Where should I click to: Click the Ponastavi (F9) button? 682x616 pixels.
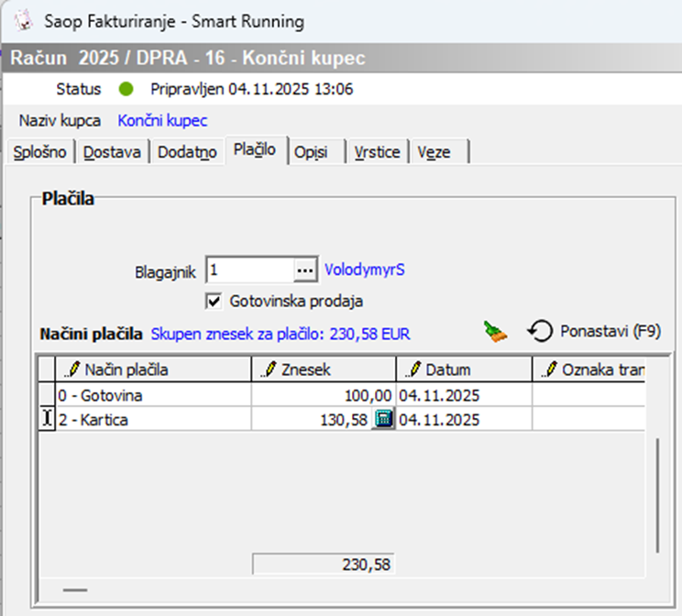coord(594,332)
